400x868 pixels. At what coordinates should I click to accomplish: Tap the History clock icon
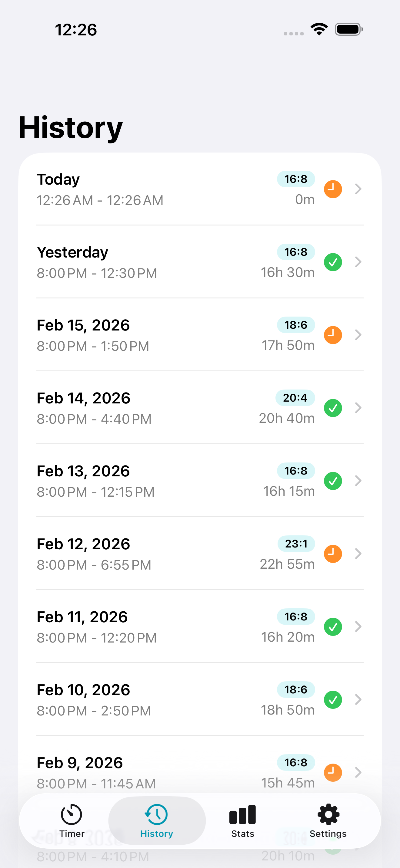point(156,814)
